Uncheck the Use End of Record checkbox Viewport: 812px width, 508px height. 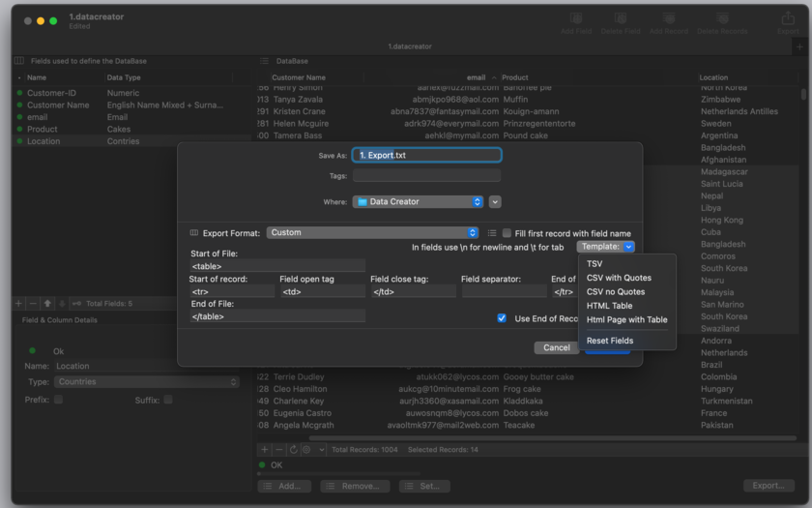click(502, 318)
